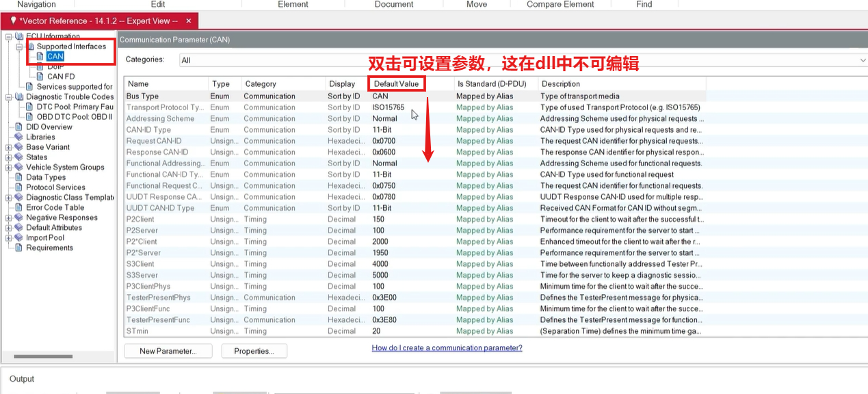Click the Negative Responses layers icon
This screenshot has height=394, width=868.
click(x=19, y=218)
